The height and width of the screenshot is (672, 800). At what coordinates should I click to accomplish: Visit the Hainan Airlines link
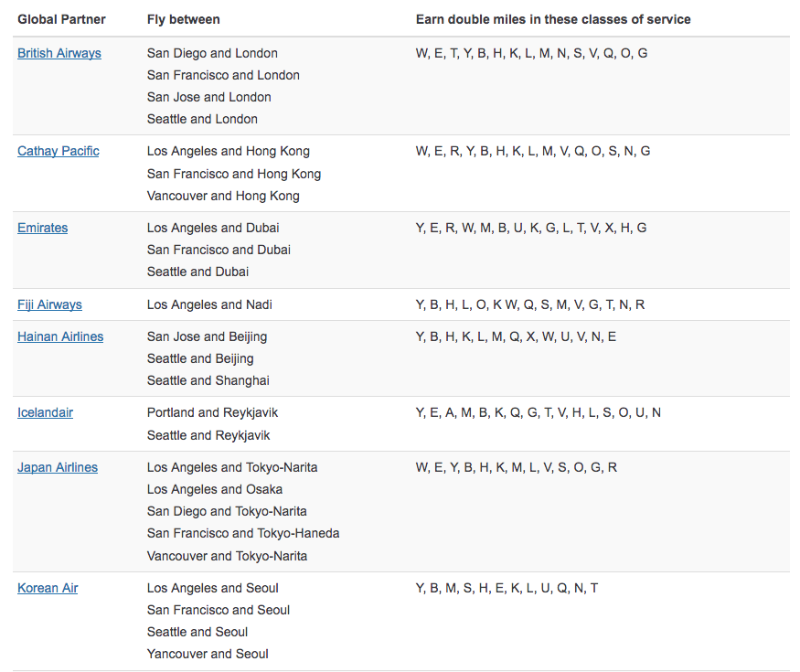tap(60, 336)
